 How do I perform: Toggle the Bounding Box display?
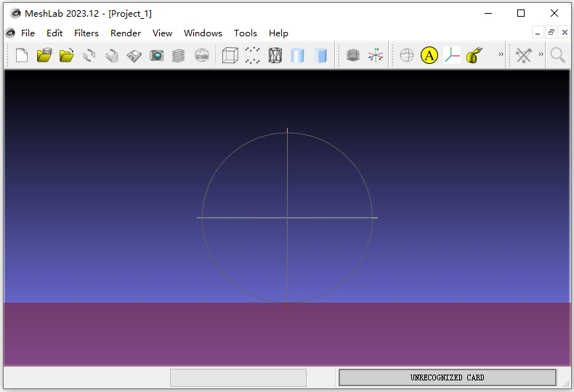click(230, 55)
